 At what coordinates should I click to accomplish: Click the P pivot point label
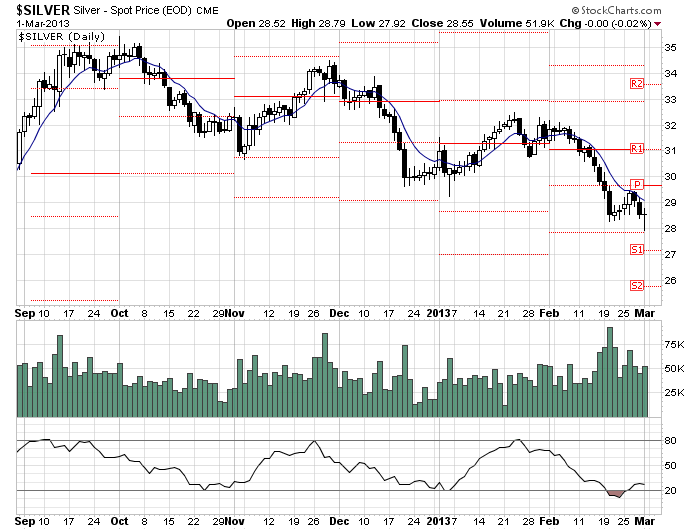pos(637,184)
